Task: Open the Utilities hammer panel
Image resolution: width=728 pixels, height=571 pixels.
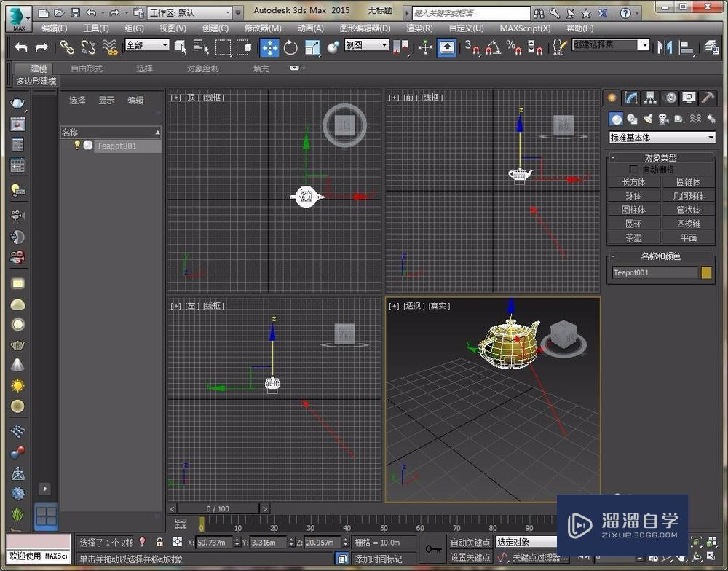Action: (707, 98)
